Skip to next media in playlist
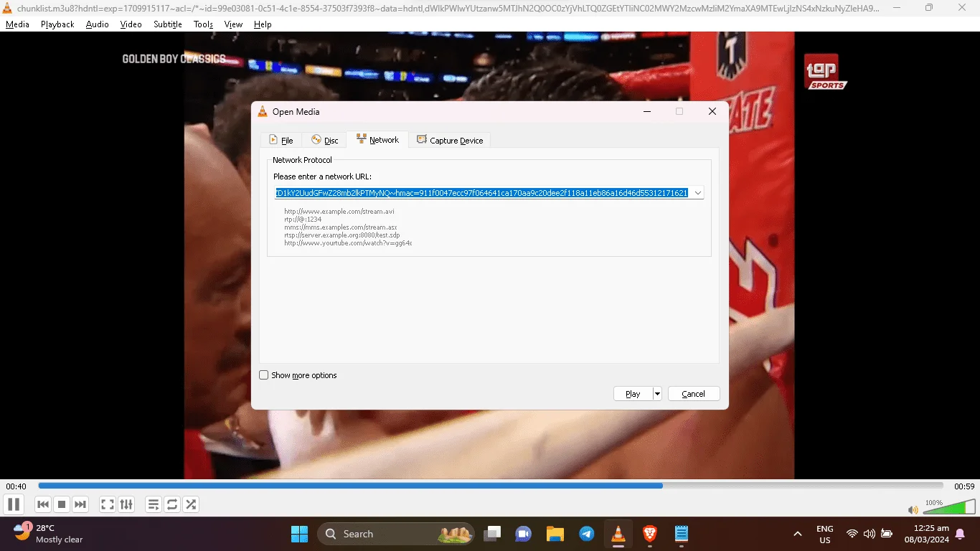Image resolution: width=980 pixels, height=551 pixels. click(x=80, y=504)
